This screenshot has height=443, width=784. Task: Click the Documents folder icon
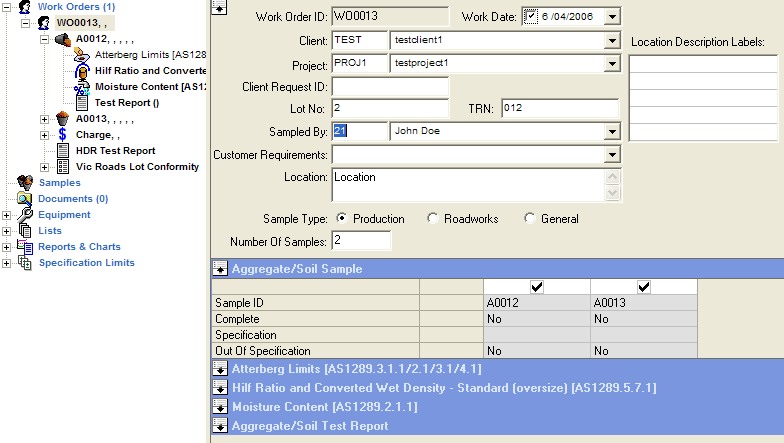25,198
